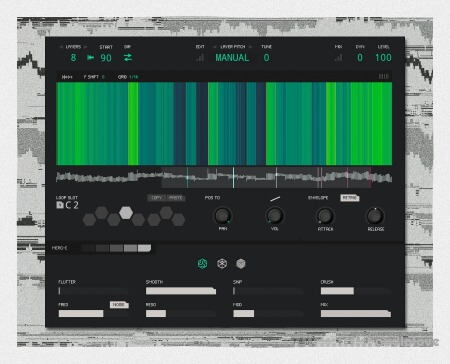Select the grey solid cube page icon

pos(241,264)
